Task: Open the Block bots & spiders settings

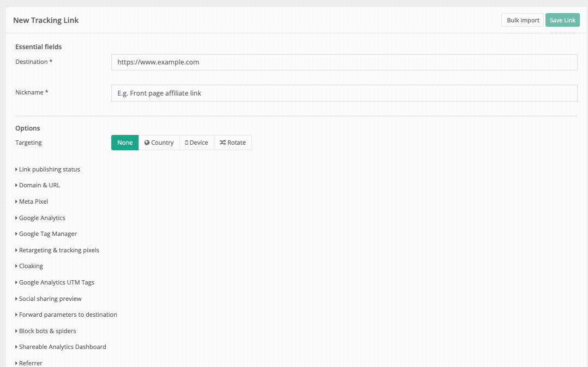Action: click(47, 331)
